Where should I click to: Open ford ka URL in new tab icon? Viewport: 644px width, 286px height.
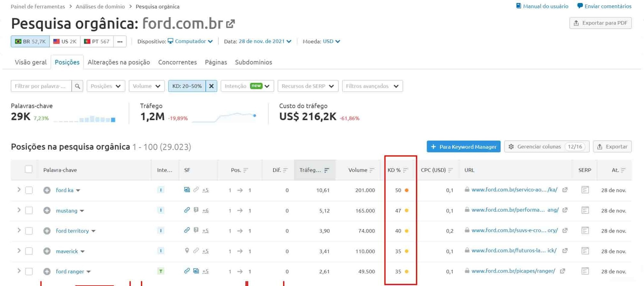pos(565,190)
